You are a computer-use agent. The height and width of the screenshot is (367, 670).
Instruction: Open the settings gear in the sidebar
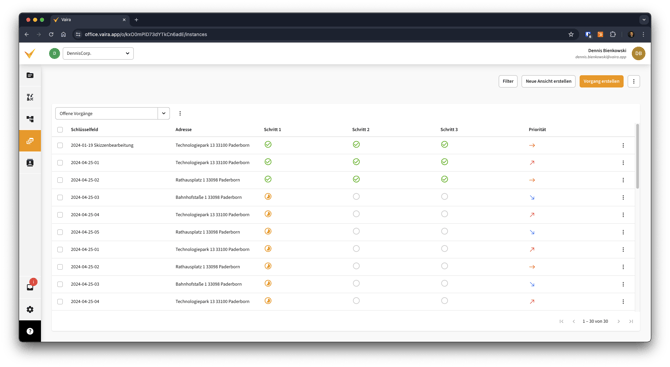(x=30, y=309)
